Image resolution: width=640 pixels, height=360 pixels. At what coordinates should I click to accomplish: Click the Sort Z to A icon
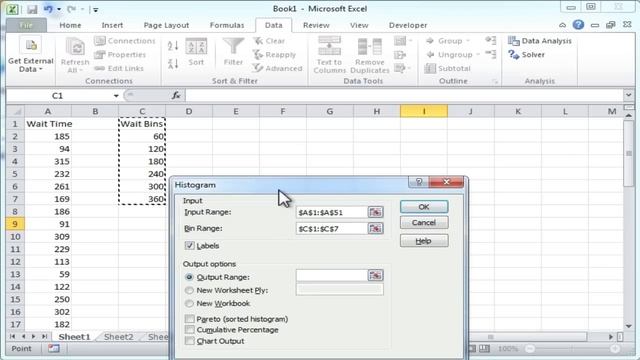point(173,64)
